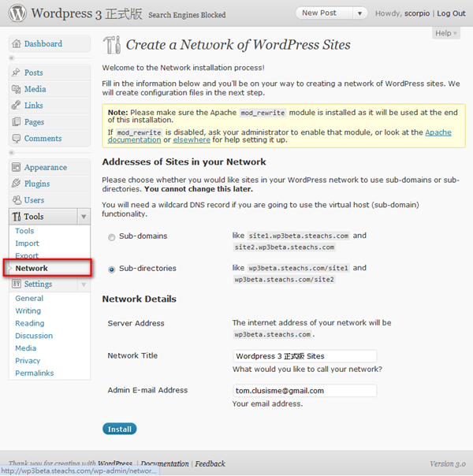Open the Export submenu item
This screenshot has width=473, height=476.
pyautogui.click(x=27, y=255)
